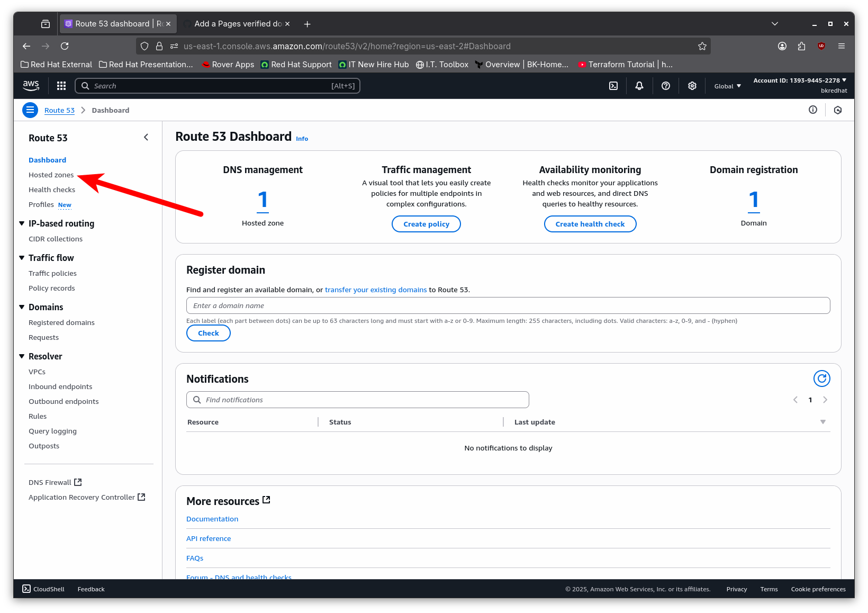Screen dimensions: 868x613
Task: Open a new browser tab
Action: click(x=308, y=24)
